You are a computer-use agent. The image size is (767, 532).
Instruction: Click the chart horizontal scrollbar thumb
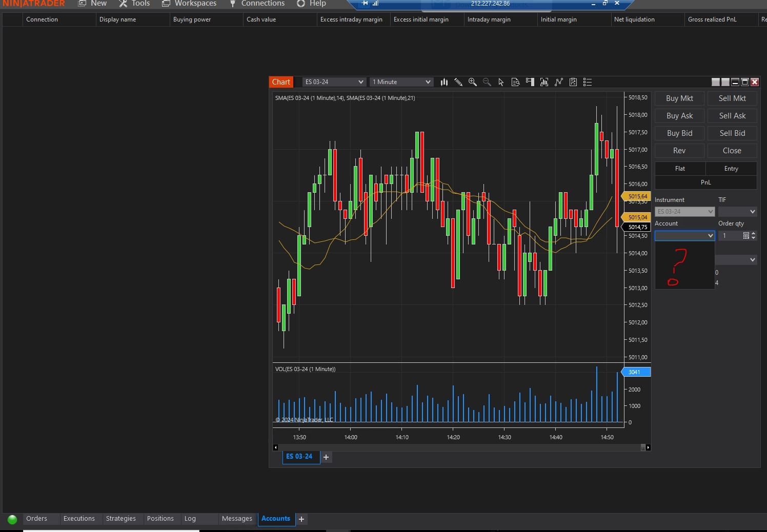pos(643,447)
